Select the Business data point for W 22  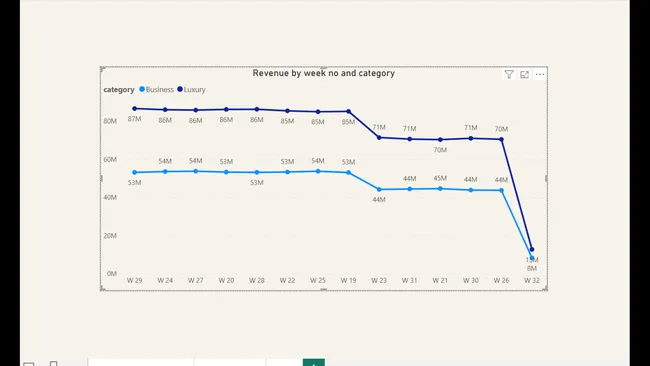[287, 172]
